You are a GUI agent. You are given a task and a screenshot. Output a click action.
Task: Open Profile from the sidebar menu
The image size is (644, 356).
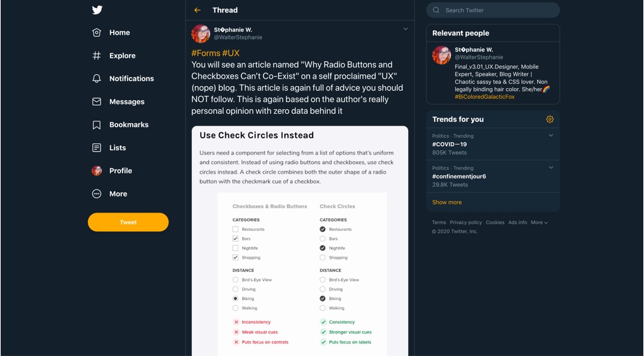[x=119, y=170]
